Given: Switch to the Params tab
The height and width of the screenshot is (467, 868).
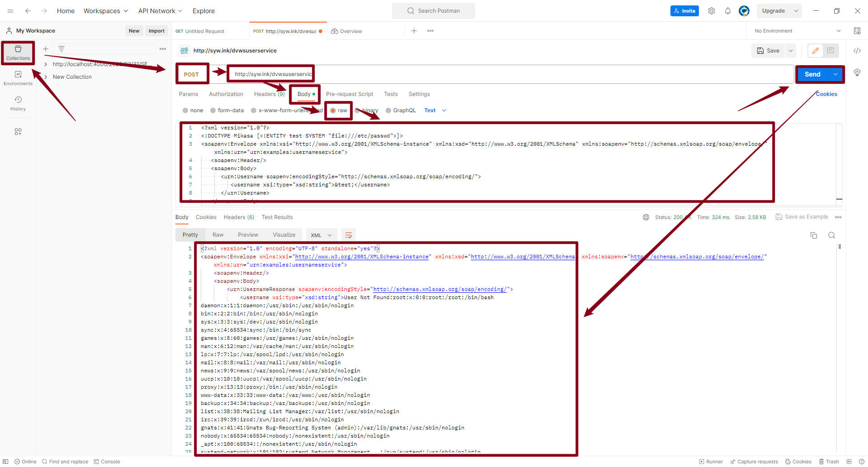Looking at the screenshot, I should pyautogui.click(x=189, y=94).
